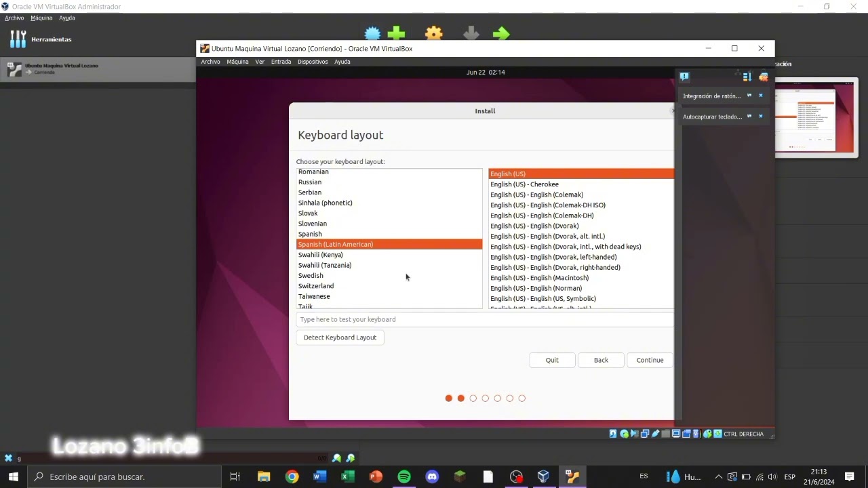Open Archivo menu in VirtualBox Administrador
Viewport: 868px width, 488px height.
(14, 18)
